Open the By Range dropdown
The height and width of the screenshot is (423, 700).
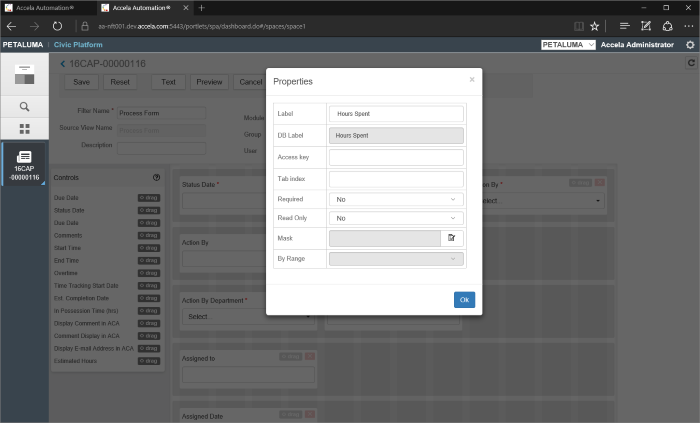tap(396, 259)
